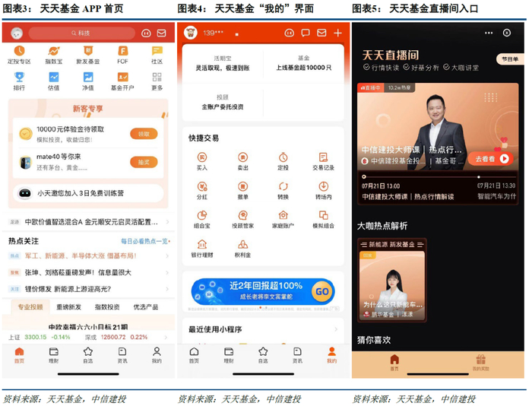Open 定投专区 icon on home page
The height and width of the screenshot is (406, 532).
pyautogui.click(x=19, y=51)
